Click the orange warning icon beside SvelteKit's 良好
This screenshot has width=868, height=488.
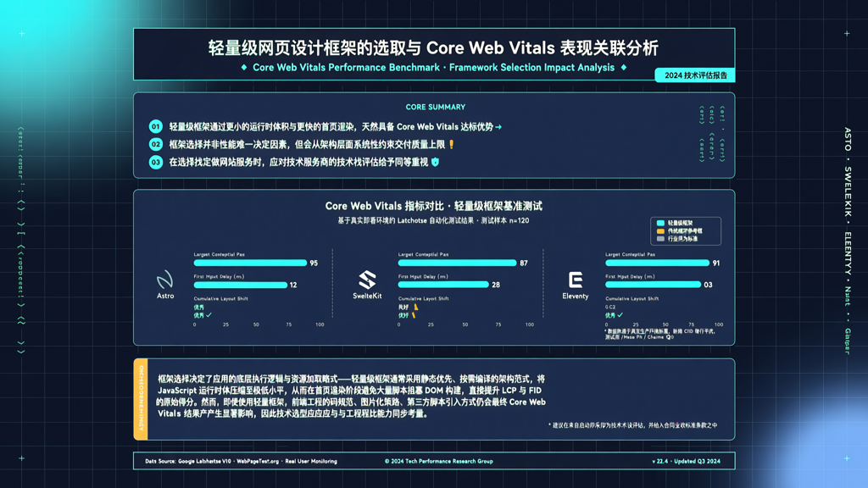[415, 307]
